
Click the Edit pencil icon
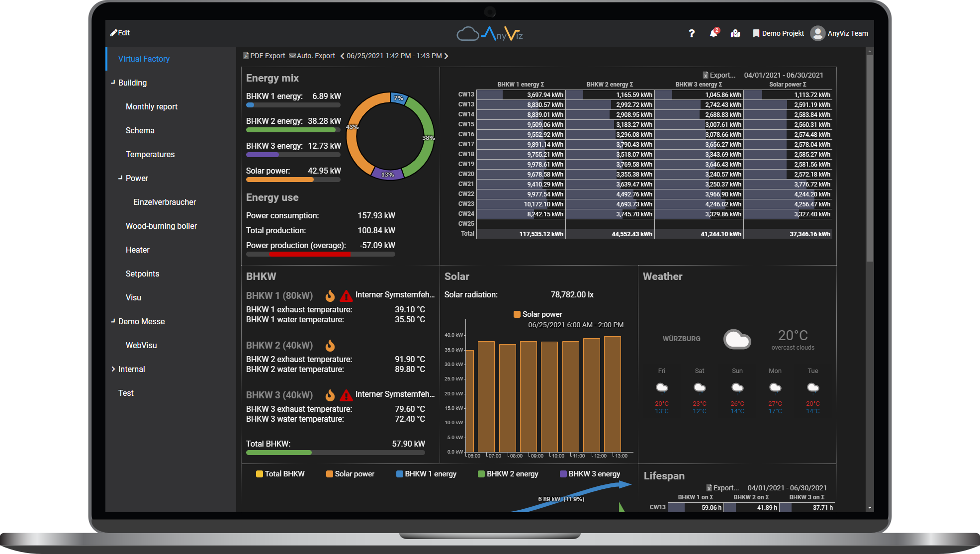pos(114,33)
